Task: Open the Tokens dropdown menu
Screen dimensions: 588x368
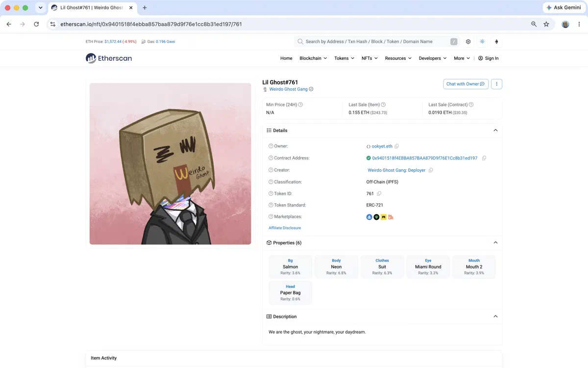Action: (x=344, y=58)
